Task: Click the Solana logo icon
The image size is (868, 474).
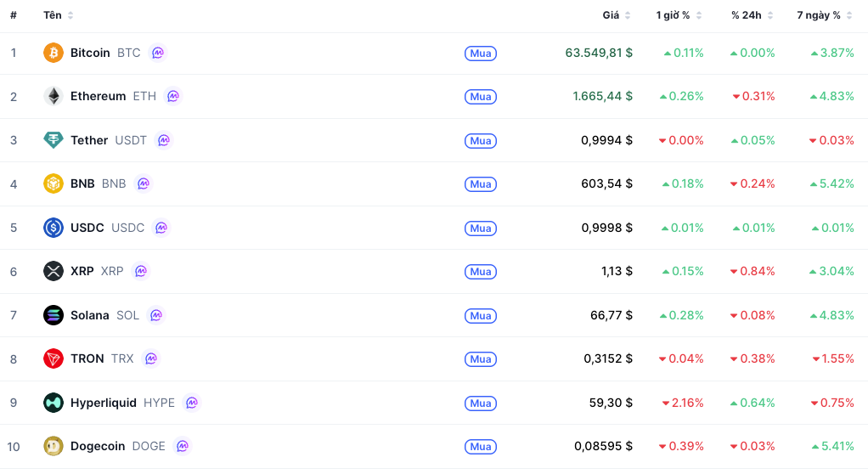Action: (54, 315)
